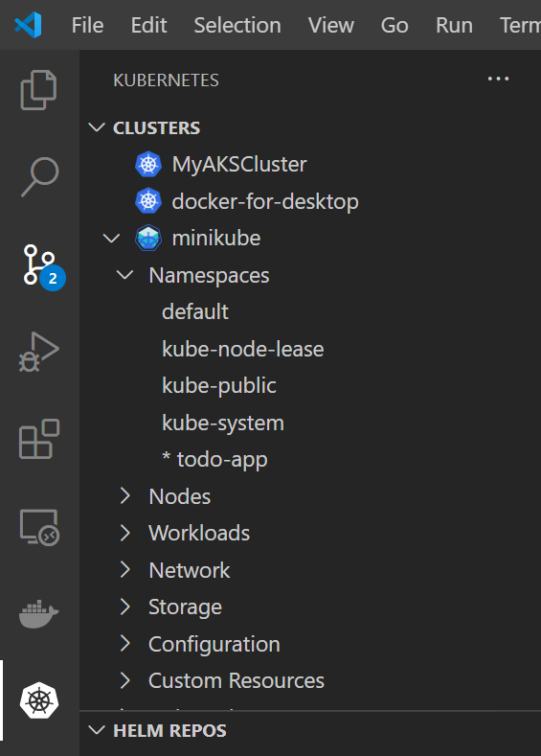The height and width of the screenshot is (756, 541).
Task: Click the CLUSTERS section header text
Action: (157, 127)
